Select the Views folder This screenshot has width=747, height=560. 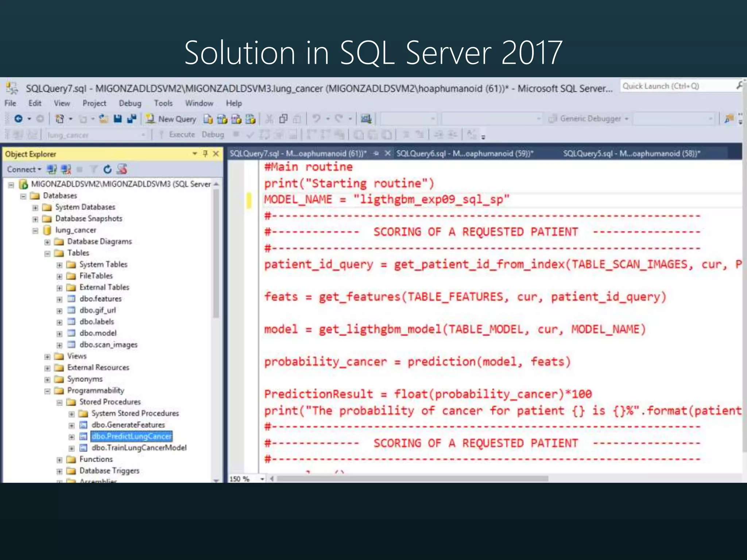pos(77,356)
